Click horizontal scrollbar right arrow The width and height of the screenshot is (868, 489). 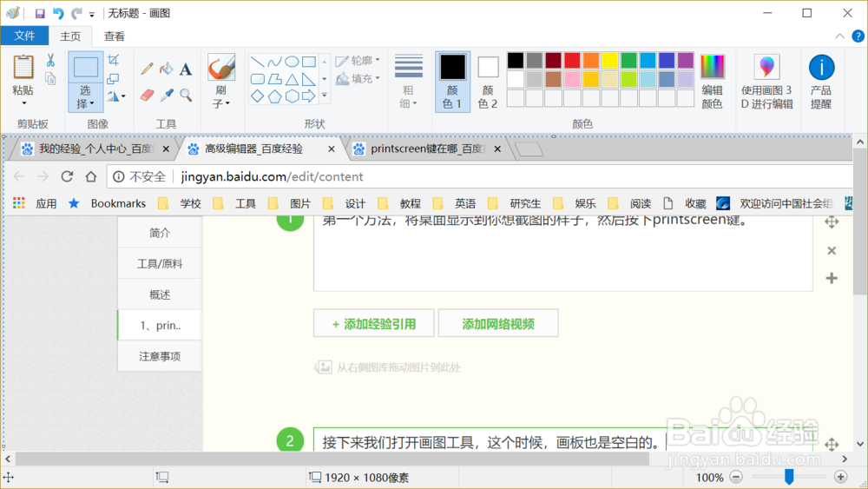point(845,459)
